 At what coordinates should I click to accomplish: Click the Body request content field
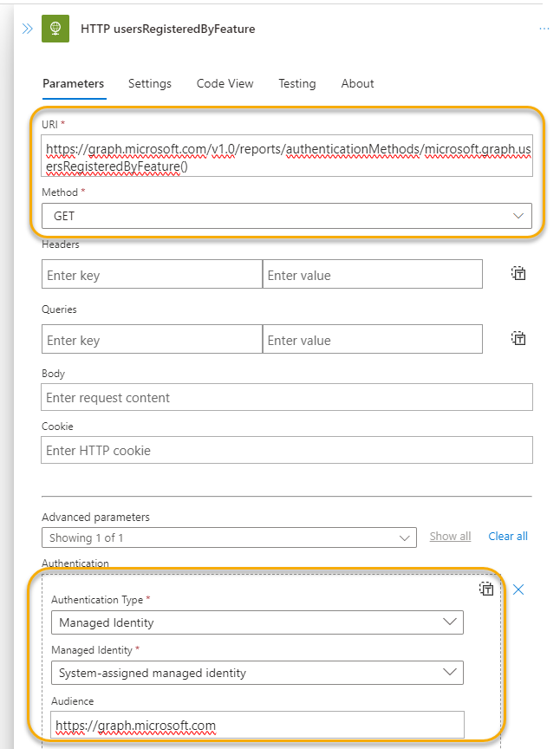(287, 397)
